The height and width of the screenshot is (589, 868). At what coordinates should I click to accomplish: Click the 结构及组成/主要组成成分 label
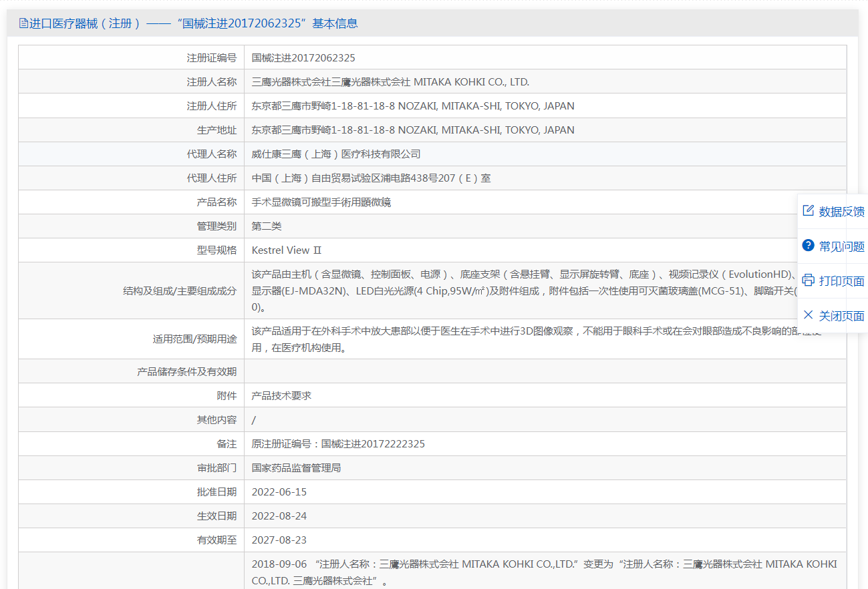click(x=180, y=291)
